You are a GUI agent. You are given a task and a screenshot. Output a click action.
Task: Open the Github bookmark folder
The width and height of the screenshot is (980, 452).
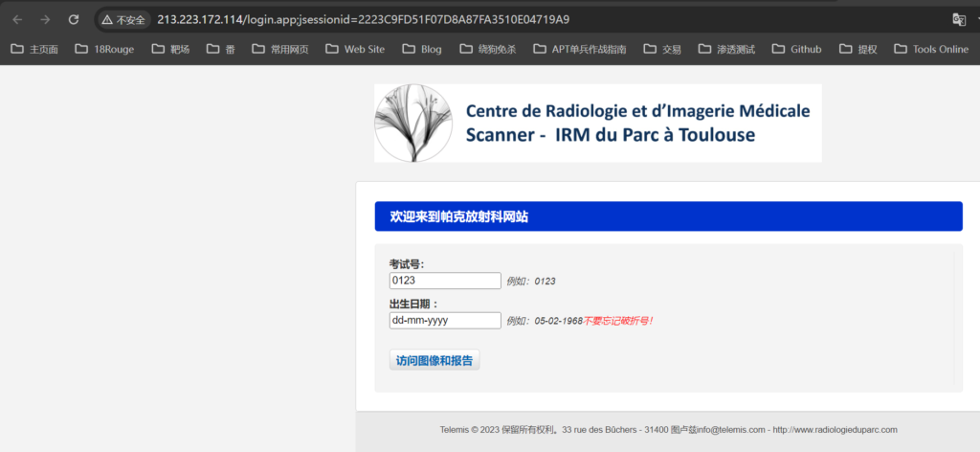pos(796,50)
